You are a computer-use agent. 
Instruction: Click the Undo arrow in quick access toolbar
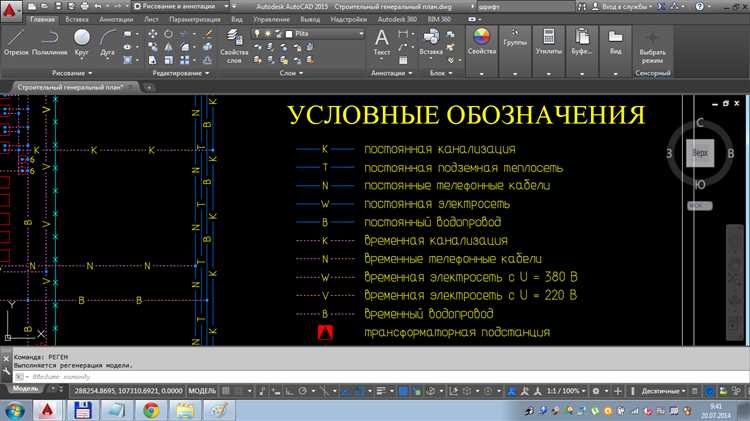click(x=98, y=6)
